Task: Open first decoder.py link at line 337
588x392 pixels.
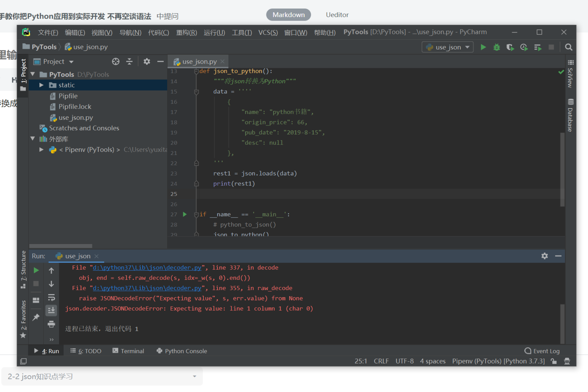Action: (x=147, y=268)
